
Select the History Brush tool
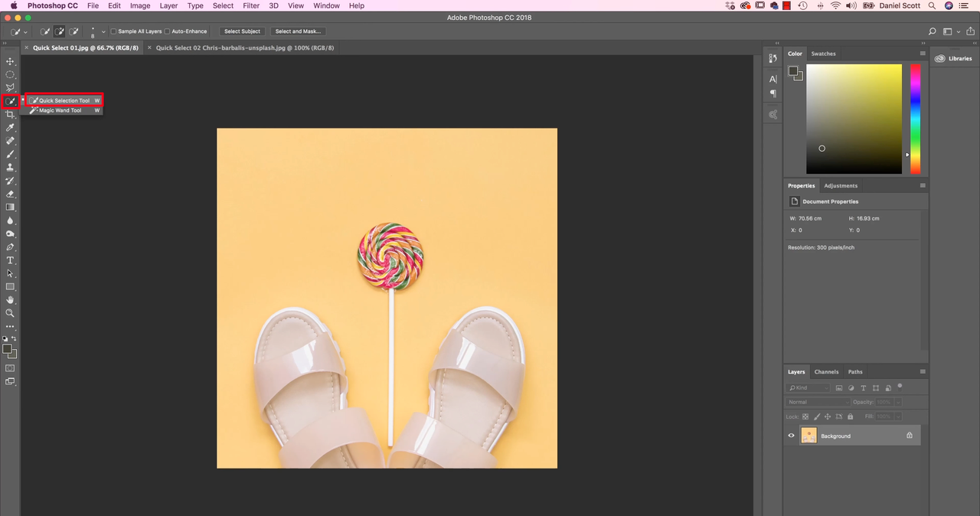click(10, 181)
